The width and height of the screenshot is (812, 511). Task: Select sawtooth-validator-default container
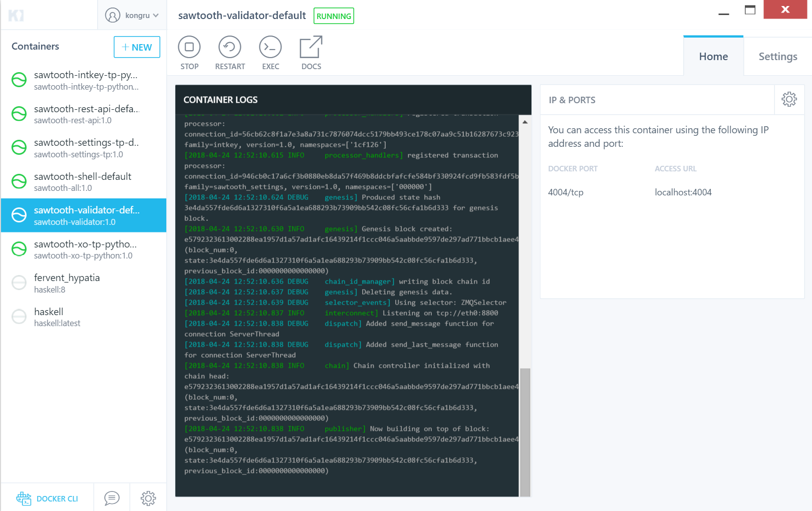click(x=84, y=215)
